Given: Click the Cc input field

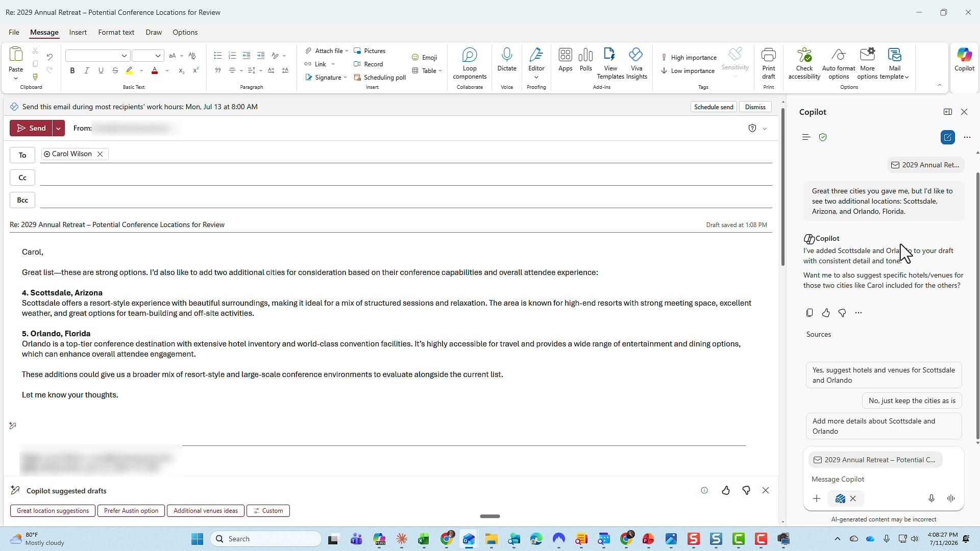Looking at the screenshot, I should tap(406, 178).
